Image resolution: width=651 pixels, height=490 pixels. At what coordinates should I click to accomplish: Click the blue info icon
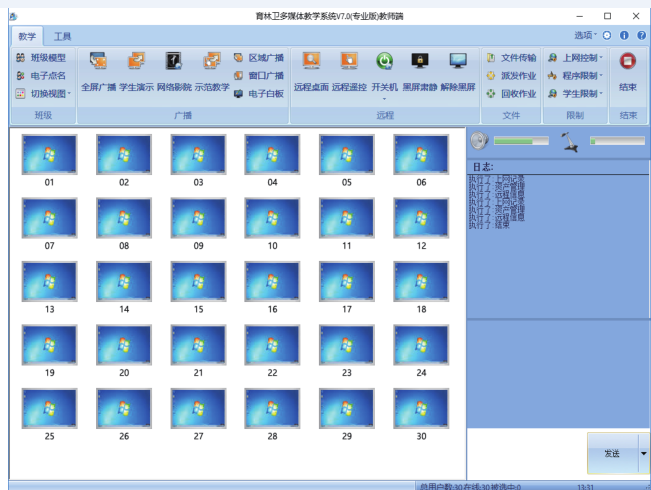(624, 36)
